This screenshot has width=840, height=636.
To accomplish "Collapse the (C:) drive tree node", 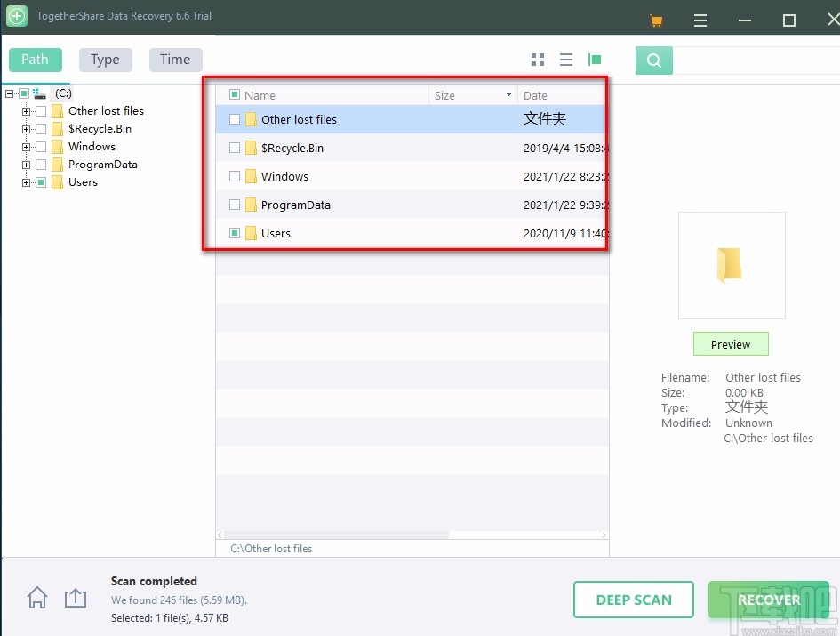I will pos(8,93).
